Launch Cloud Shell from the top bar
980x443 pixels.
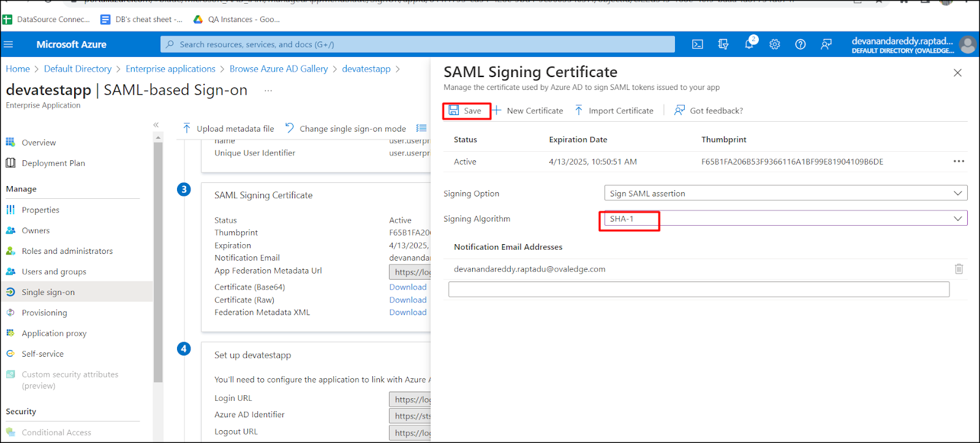[x=698, y=44]
